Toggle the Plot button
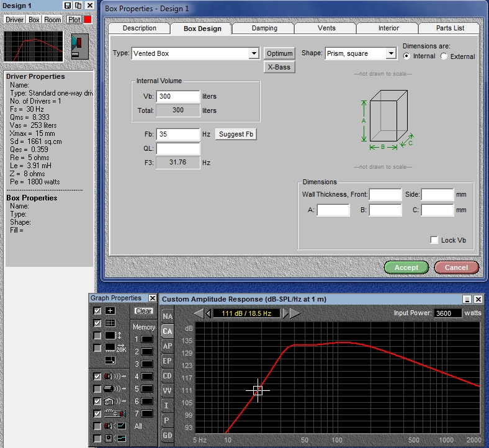 click(x=74, y=20)
